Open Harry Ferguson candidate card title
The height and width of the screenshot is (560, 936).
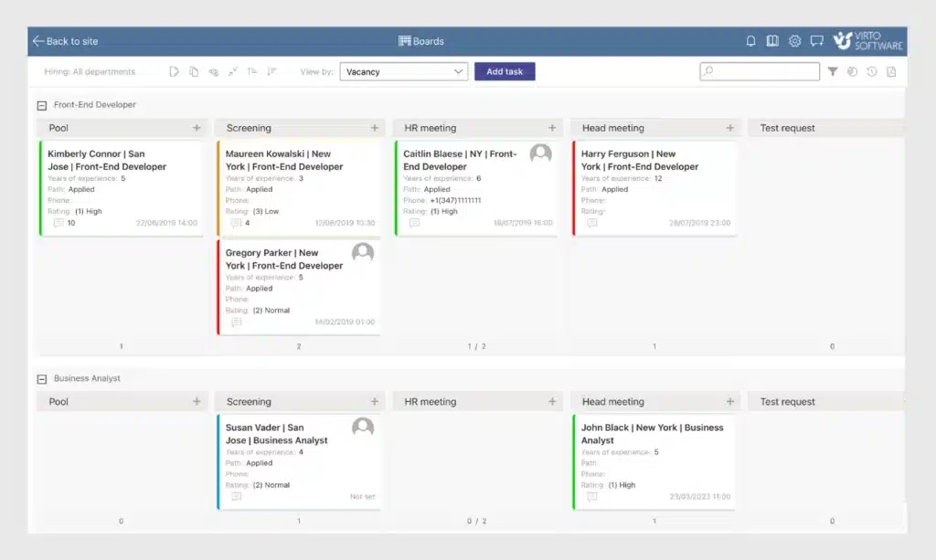[640, 161]
